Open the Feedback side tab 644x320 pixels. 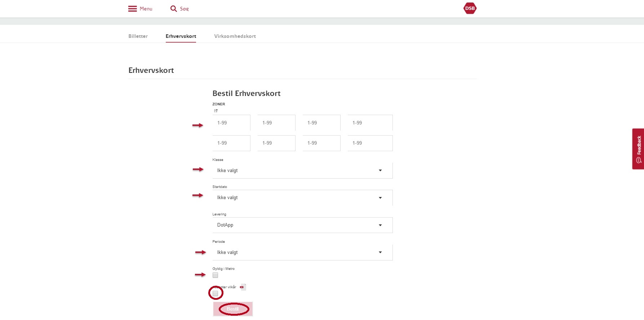coord(638,149)
